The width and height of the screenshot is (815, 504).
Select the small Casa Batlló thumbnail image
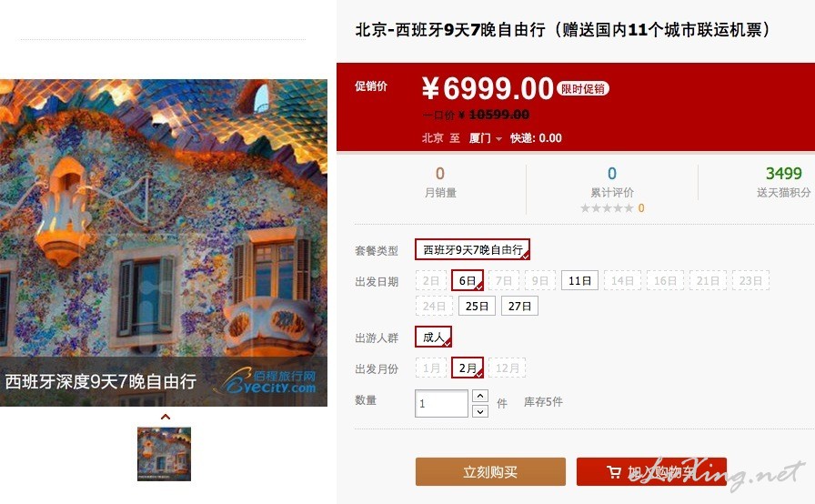165,454
